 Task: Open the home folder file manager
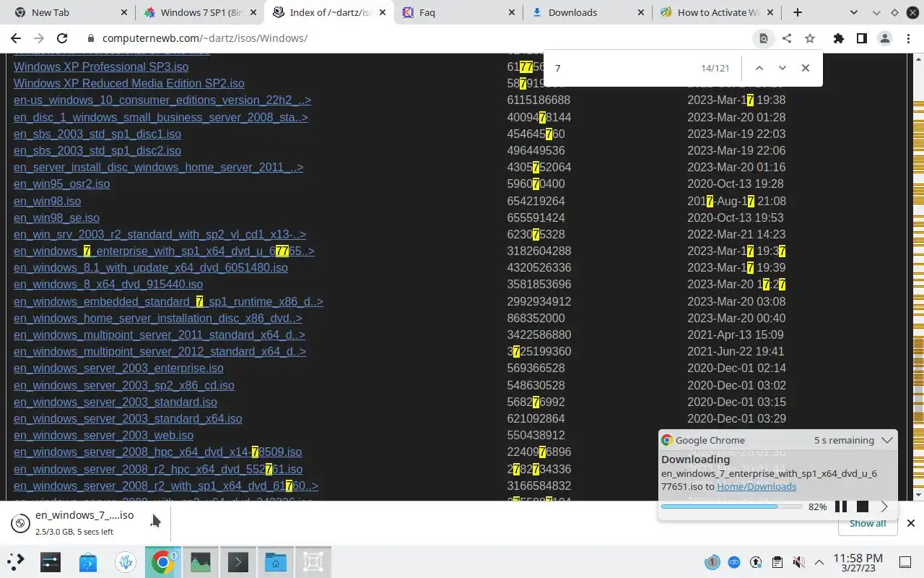pos(276,561)
